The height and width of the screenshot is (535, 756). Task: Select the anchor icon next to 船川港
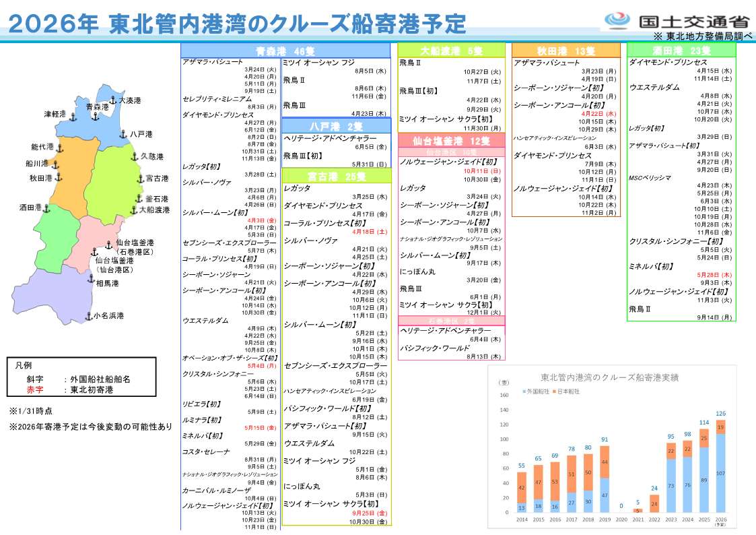point(55,164)
